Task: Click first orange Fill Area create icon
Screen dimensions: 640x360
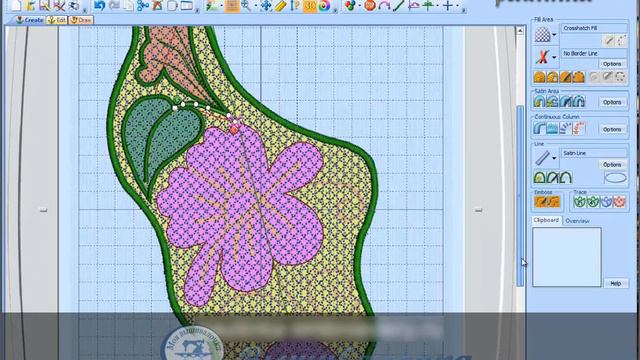Action: [539, 77]
